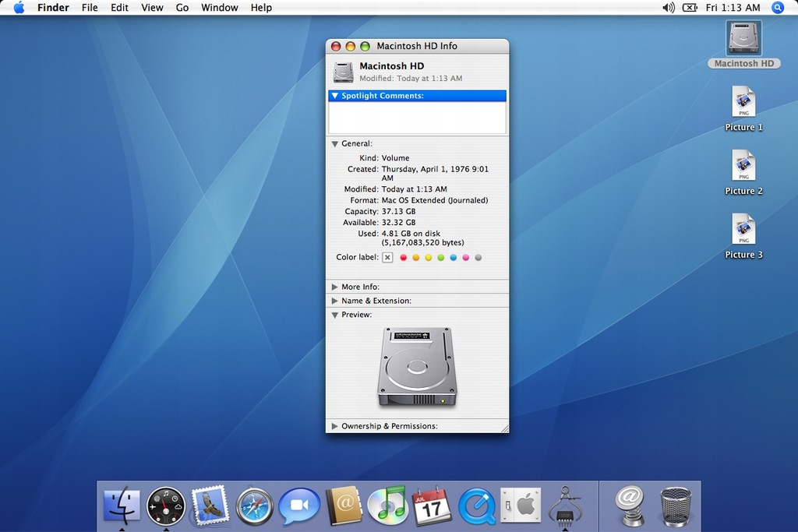
Task: Minimize the Macintosh HD Info window
Action: pyautogui.click(x=350, y=46)
